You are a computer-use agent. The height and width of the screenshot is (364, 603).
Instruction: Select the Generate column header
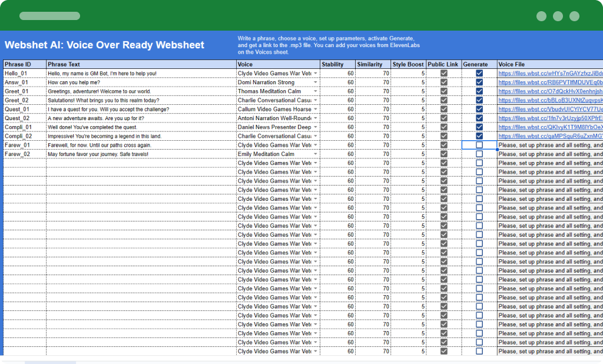click(x=479, y=64)
